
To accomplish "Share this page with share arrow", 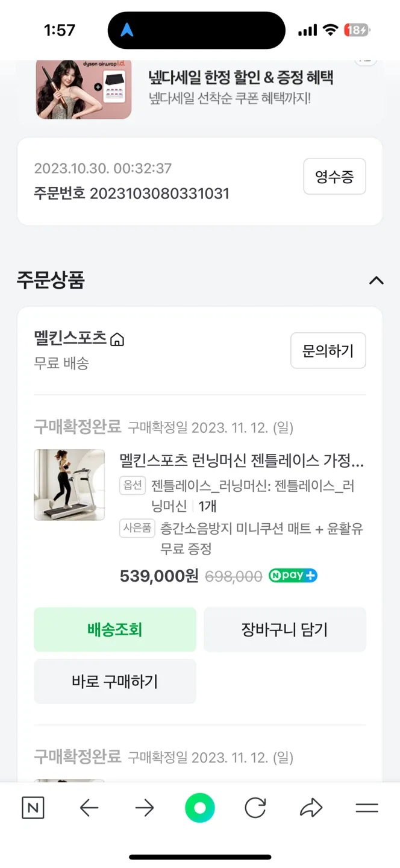I will tap(311, 808).
